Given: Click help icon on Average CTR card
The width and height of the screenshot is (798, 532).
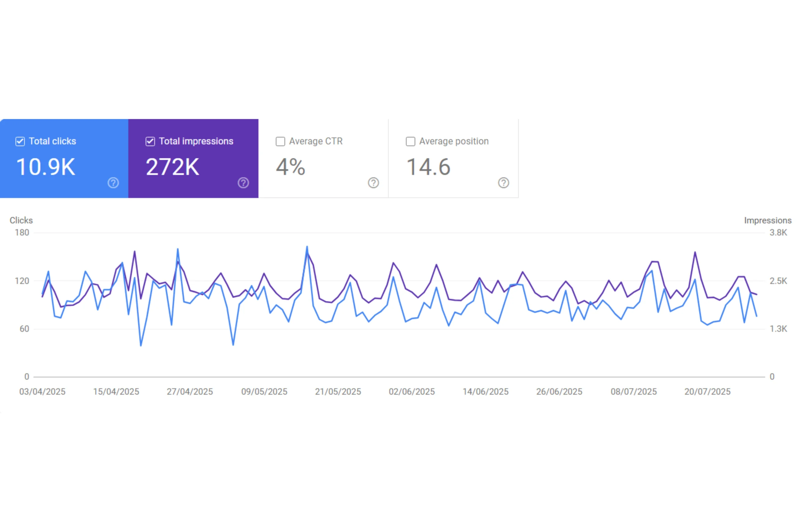Looking at the screenshot, I should click(x=373, y=183).
